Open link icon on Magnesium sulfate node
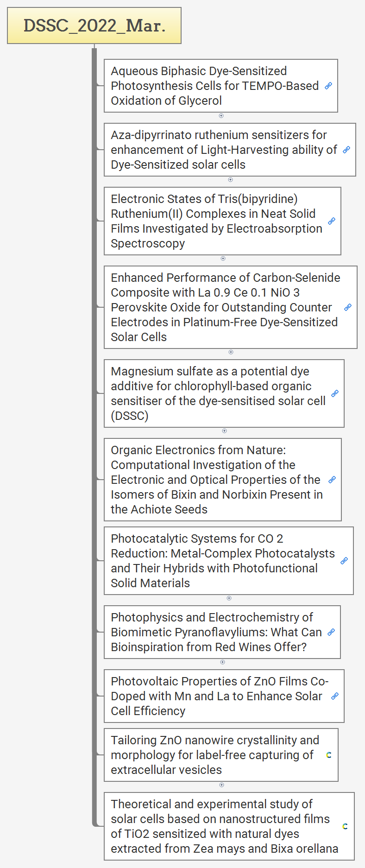 coord(335,393)
